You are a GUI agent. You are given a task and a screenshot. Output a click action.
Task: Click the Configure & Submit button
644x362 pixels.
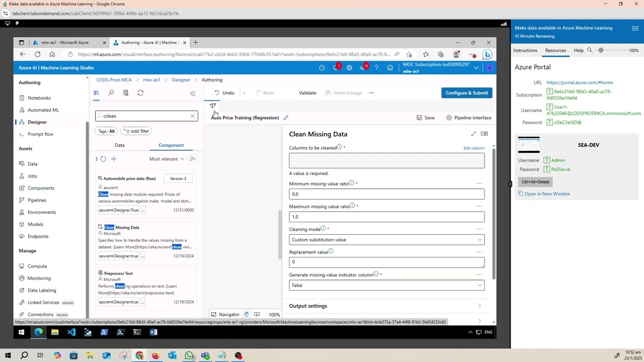466,93
